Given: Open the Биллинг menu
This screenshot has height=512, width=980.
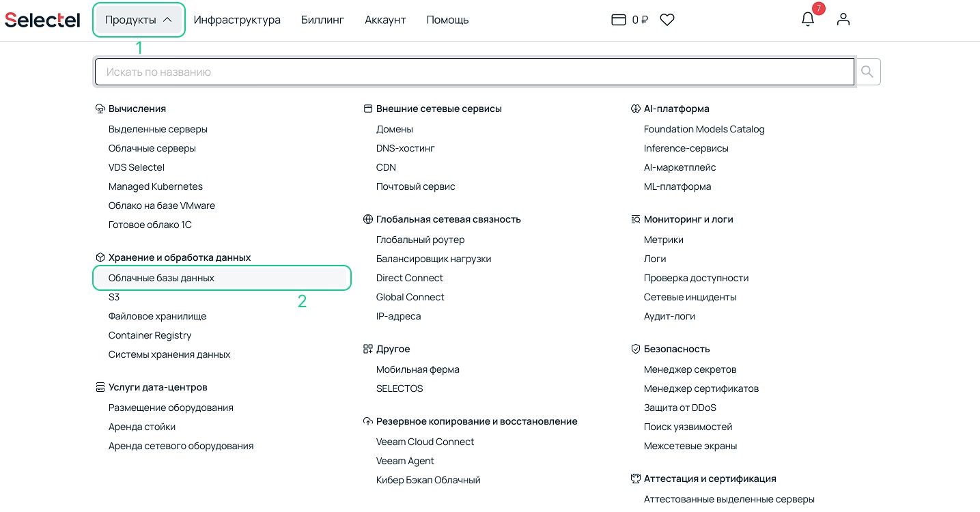Looking at the screenshot, I should pyautogui.click(x=322, y=20).
